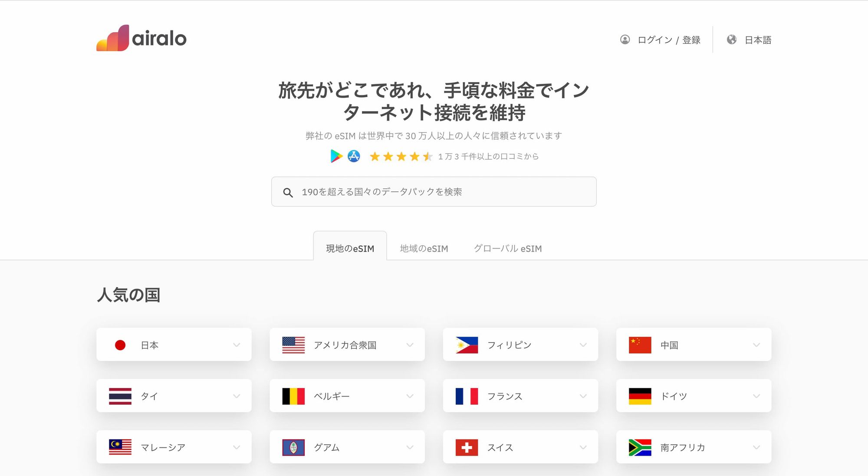Click the 中国 country name
The width and height of the screenshot is (868, 476).
pos(669,345)
